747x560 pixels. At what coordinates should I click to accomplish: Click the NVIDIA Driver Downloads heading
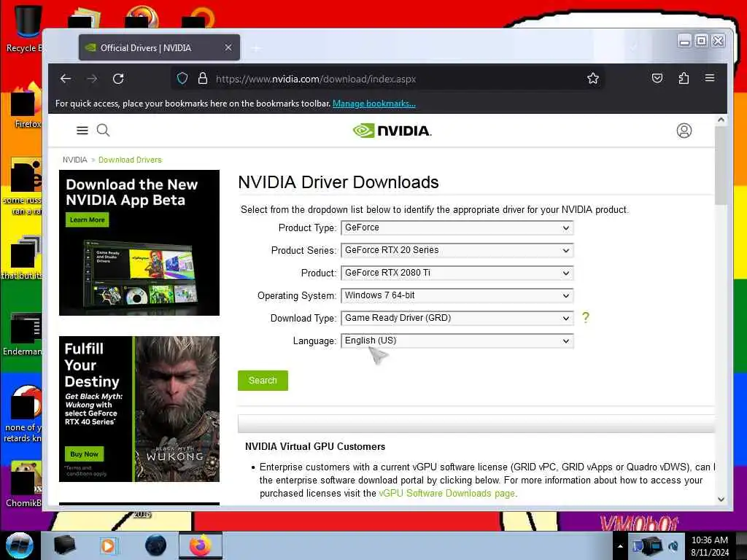click(338, 182)
